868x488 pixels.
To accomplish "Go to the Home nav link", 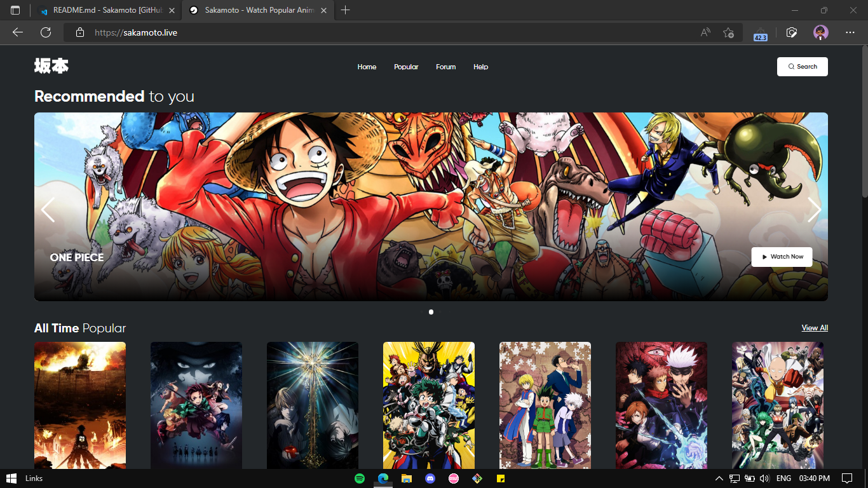I will [367, 67].
